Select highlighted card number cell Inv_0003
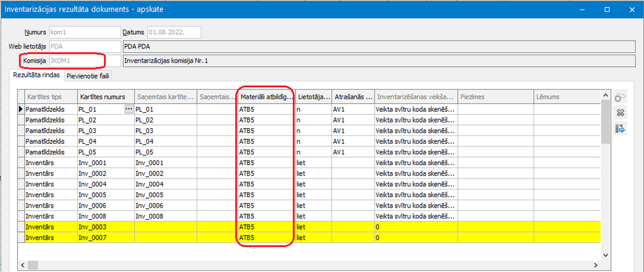Screen dimensions: 644x272 tap(106, 226)
